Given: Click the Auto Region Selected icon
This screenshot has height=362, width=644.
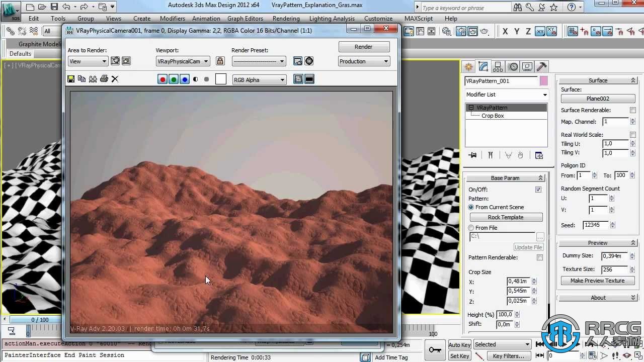Looking at the screenshot, I should [x=126, y=61].
